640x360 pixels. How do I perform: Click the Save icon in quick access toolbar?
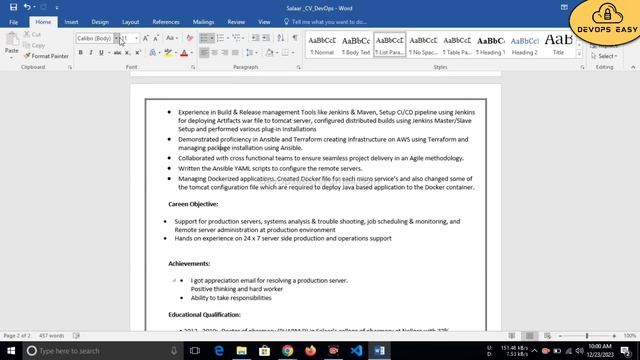pos(13,7)
